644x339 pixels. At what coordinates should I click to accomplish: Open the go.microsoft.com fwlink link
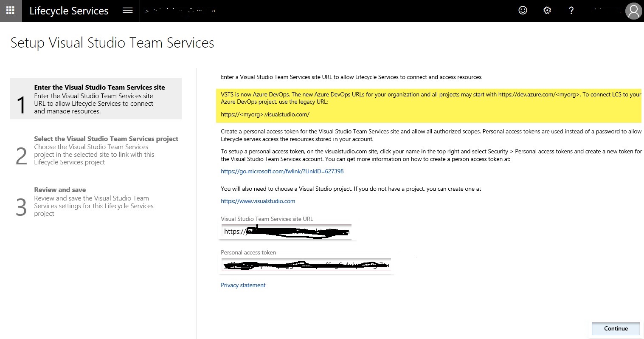coord(282,171)
